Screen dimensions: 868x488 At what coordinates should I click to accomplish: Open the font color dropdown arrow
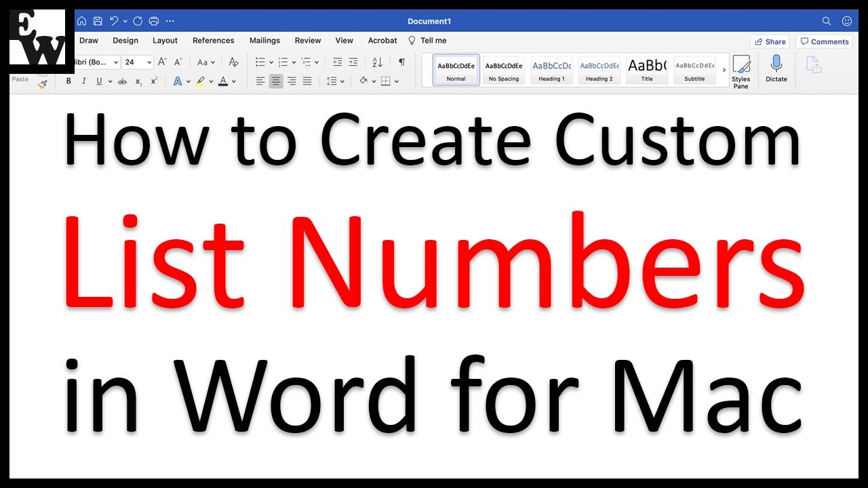[234, 82]
